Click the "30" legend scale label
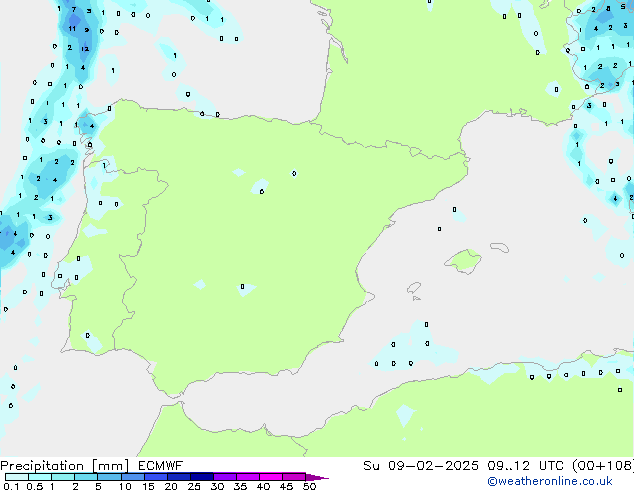Screen dimensions: 634x490 pyautogui.click(x=217, y=486)
